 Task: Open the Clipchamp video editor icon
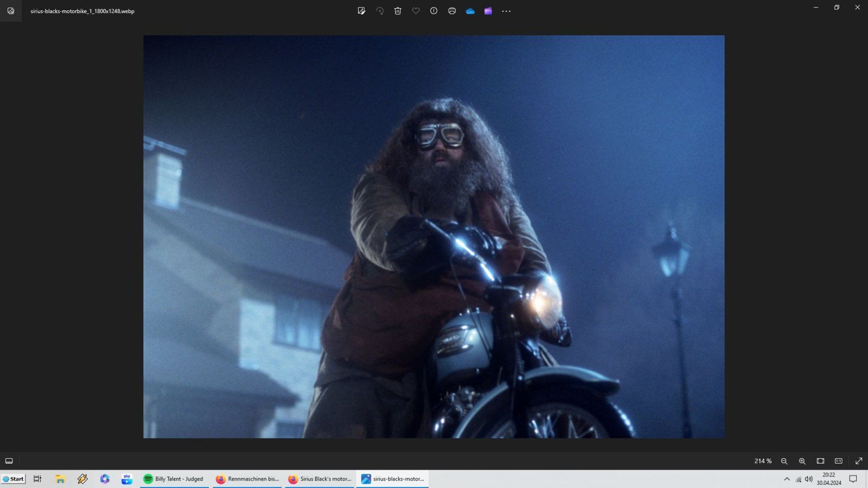click(x=488, y=11)
